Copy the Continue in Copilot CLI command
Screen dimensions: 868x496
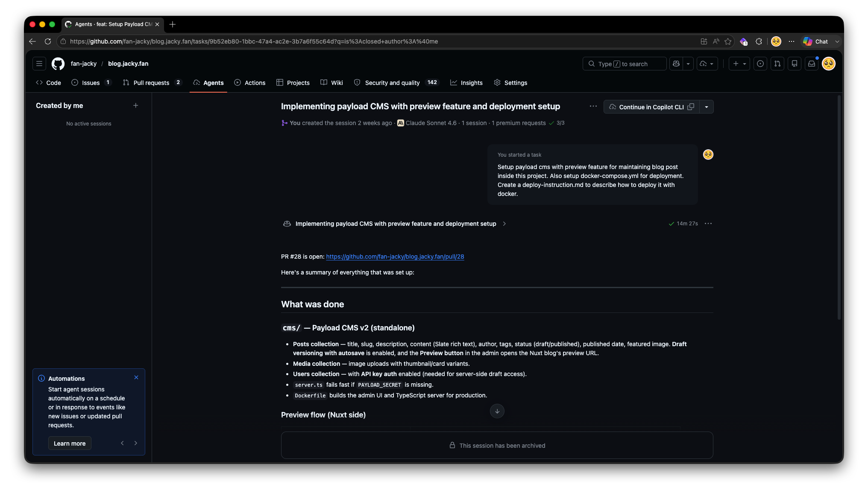pos(691,107)
